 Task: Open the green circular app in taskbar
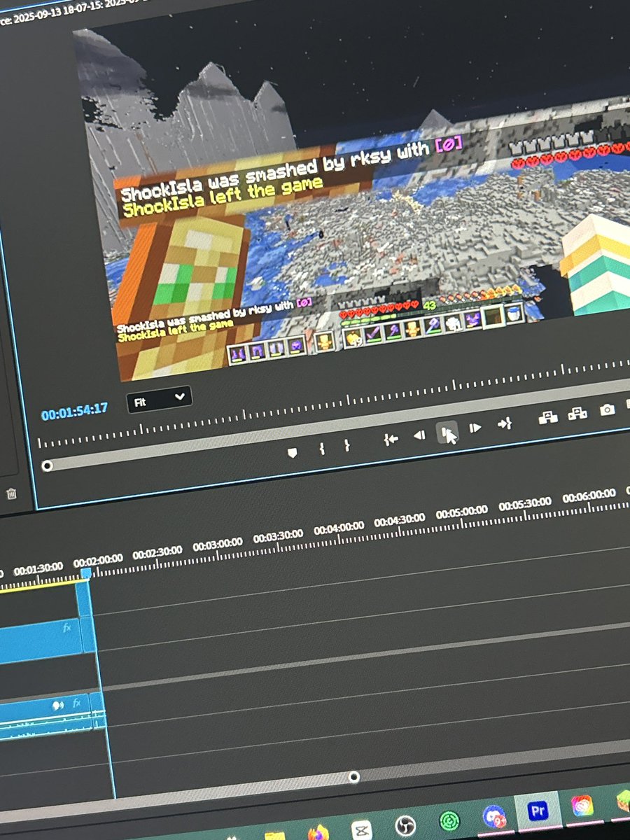tap(449, 820)
